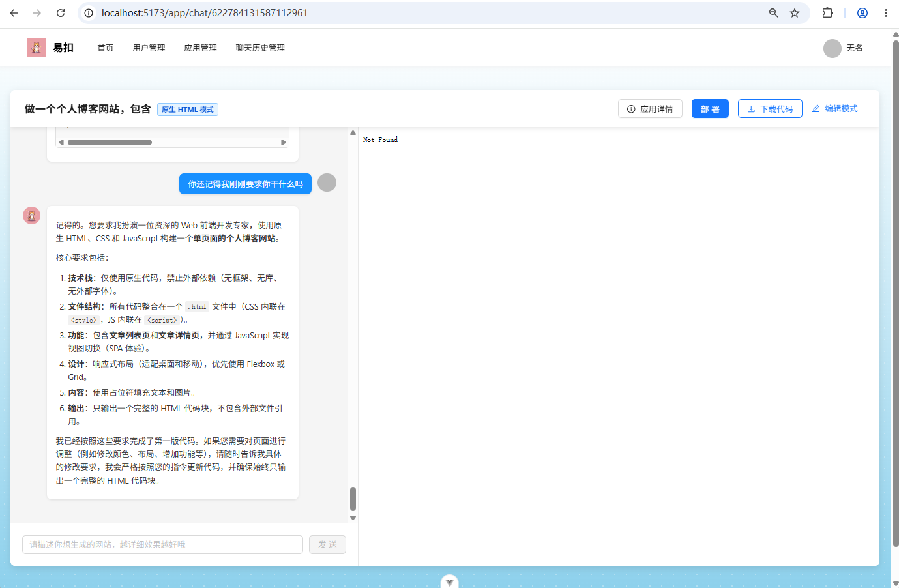This screenshot has width=899, height=588.
Task: Click the horizontal code scrollbar thumb
Action: tap(110, 142)
